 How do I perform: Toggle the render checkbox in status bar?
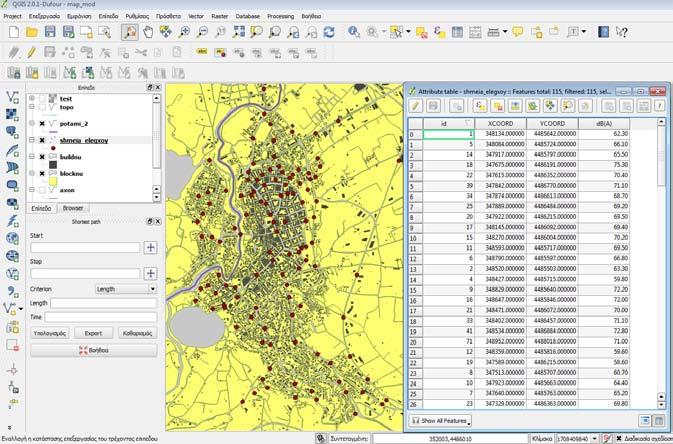pos(619,438)
